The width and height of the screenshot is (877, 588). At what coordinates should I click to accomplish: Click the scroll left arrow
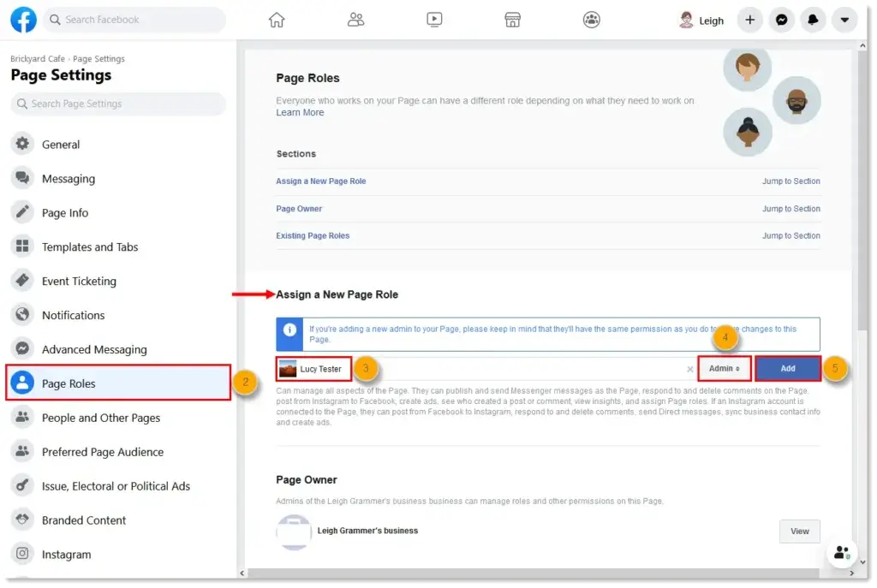242,573
